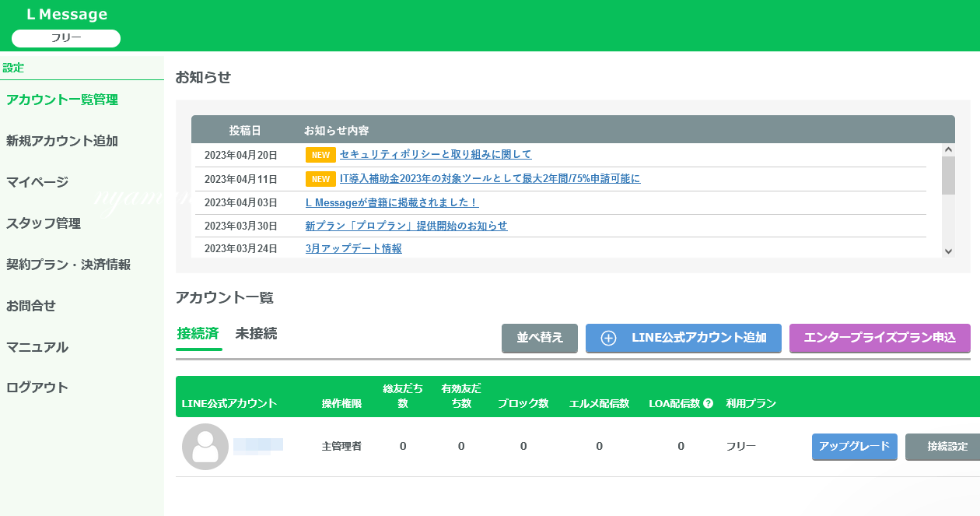Click the 2023年04月11日 date cell

click(x=241, y=179)
